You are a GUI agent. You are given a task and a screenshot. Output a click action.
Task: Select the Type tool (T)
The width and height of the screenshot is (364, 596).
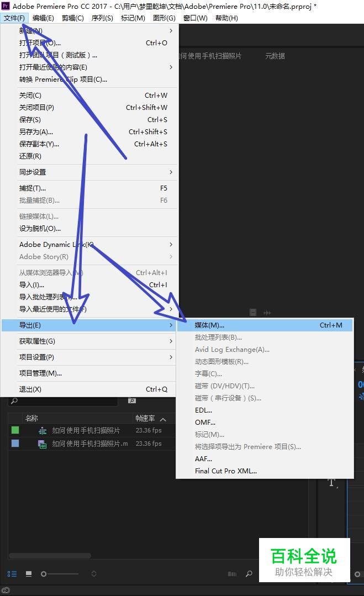332,483
